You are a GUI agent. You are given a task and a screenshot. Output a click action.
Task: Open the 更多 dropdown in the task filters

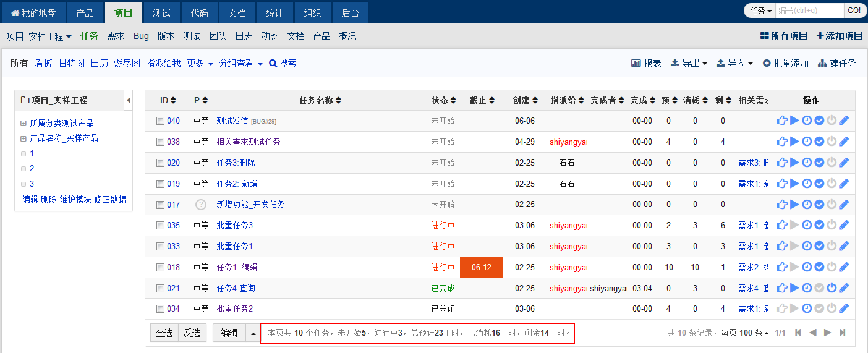(200, 63)
